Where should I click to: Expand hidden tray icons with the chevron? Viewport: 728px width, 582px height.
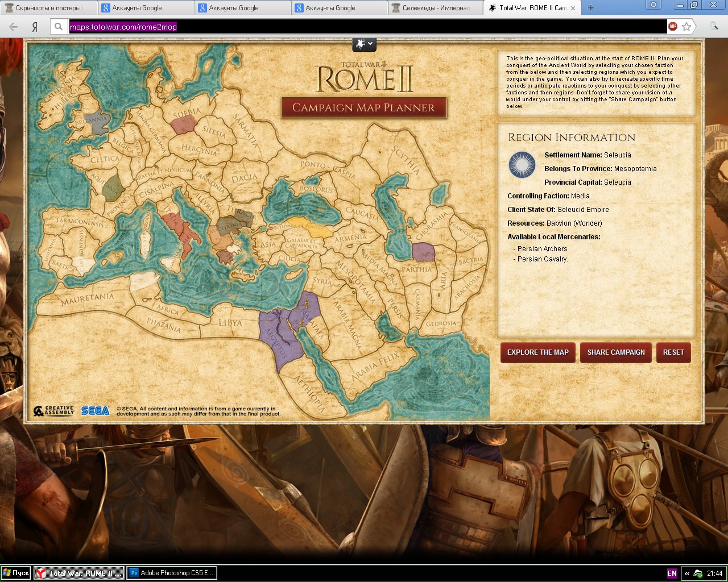pos(686,573)
